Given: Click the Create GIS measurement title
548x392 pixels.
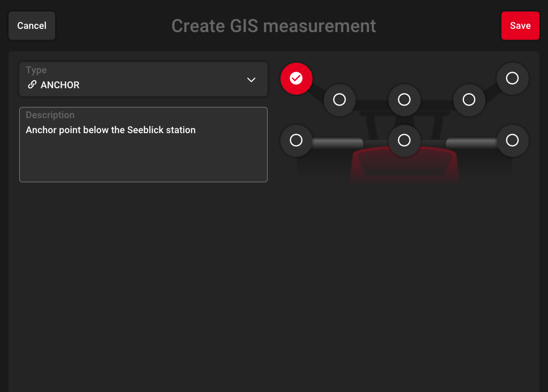Looking at the screenshot, I should tap(273, 26).
